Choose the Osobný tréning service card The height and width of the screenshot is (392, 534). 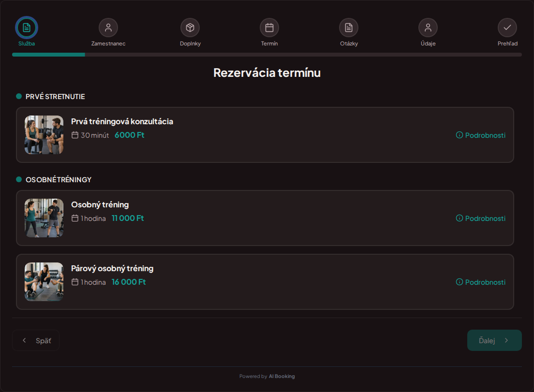point(265,218)
